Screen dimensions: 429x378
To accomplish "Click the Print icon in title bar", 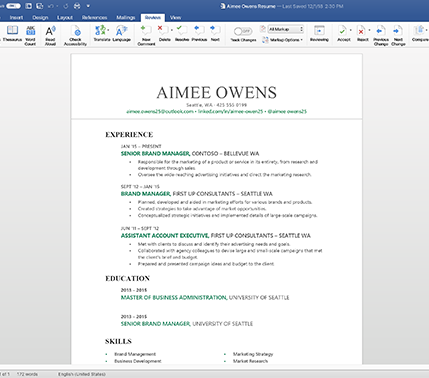I will click(x=77, y=6).
